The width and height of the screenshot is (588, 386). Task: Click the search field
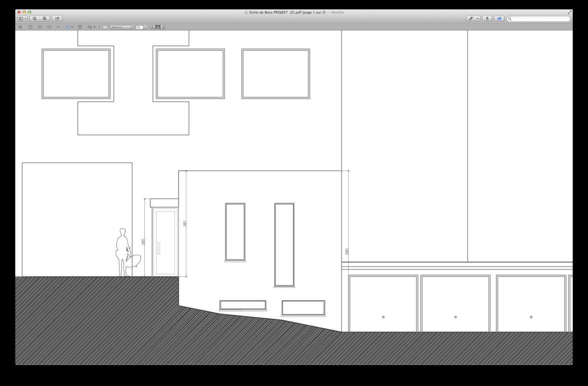pyautogui.click(x=540, y=19)
